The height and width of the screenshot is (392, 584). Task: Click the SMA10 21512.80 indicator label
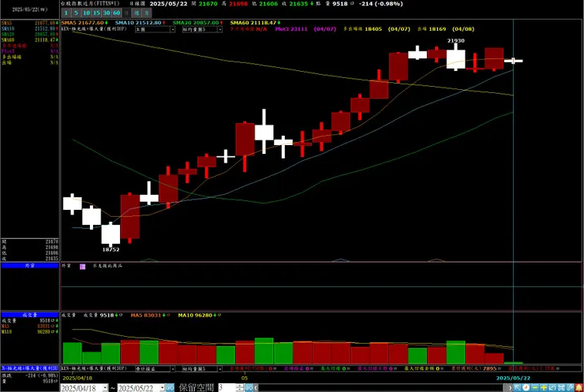click(140, 23)
